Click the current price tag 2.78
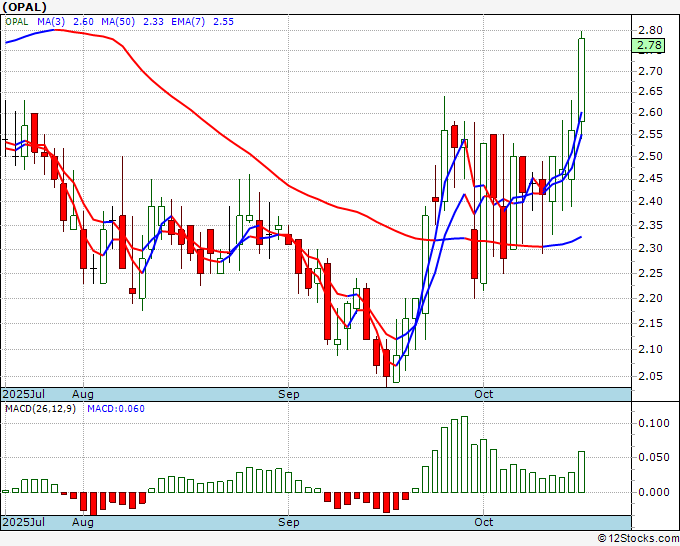 (x=648, y=45)
